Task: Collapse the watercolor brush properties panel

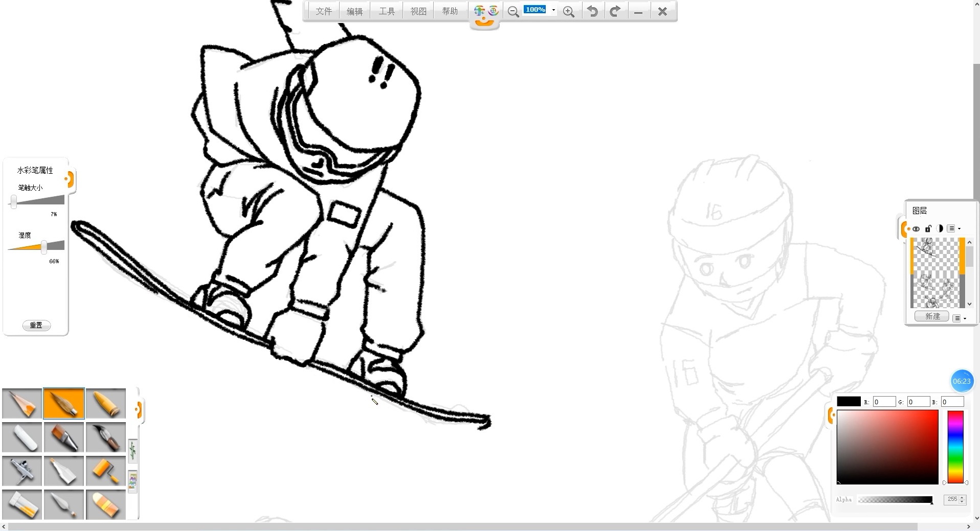Action: tap(69, 179)
